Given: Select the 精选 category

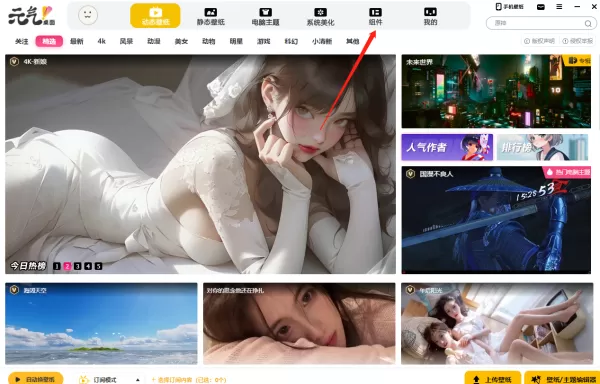Looking at the screenshot, I should pyautogui.click(x=49, y=41).
